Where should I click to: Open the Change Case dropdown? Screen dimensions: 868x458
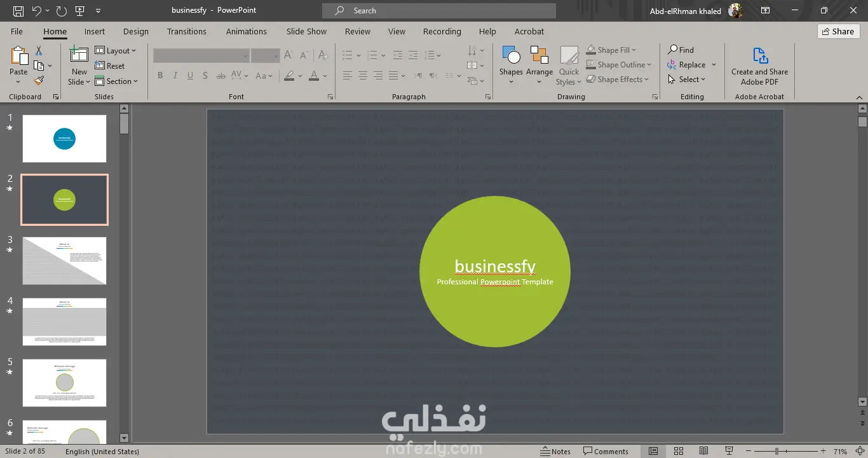coord(263,76)
